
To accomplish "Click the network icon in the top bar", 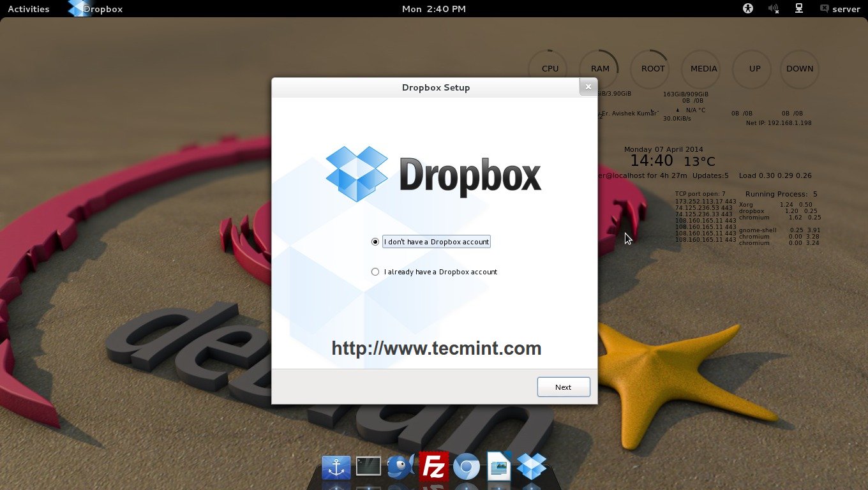I will 799,8.
